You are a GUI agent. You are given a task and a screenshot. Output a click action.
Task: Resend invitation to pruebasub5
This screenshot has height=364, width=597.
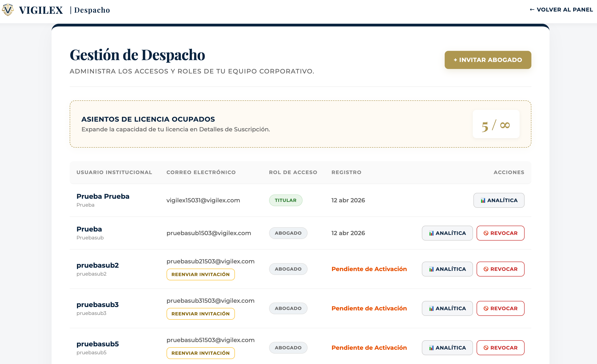[200, 353]
